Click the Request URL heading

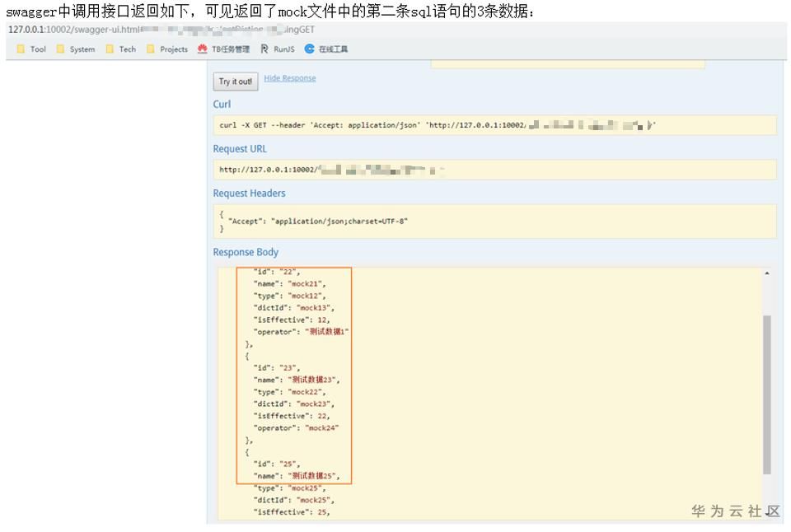240,149
